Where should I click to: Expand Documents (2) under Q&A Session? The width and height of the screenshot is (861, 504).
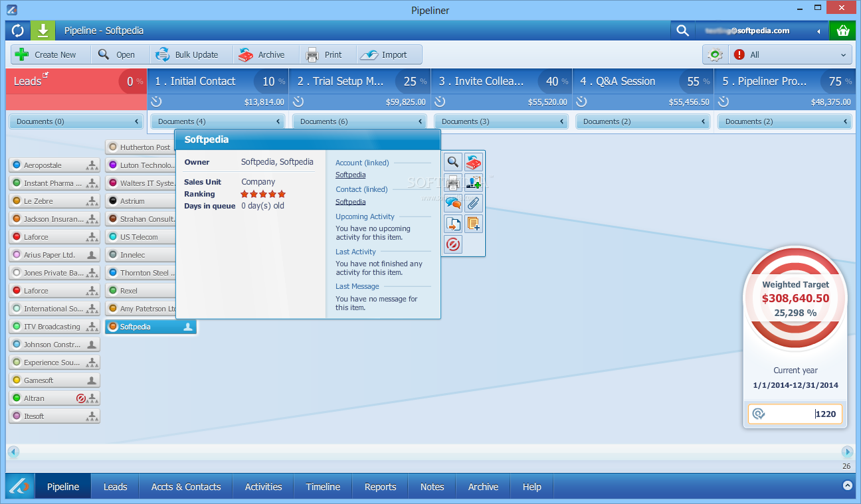643,122
